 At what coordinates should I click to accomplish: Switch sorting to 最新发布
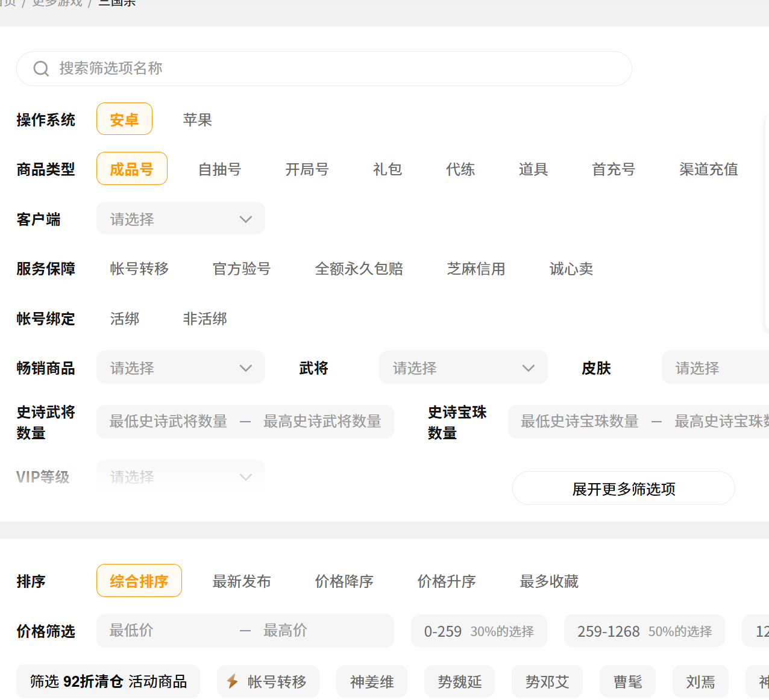coord(242,581)
